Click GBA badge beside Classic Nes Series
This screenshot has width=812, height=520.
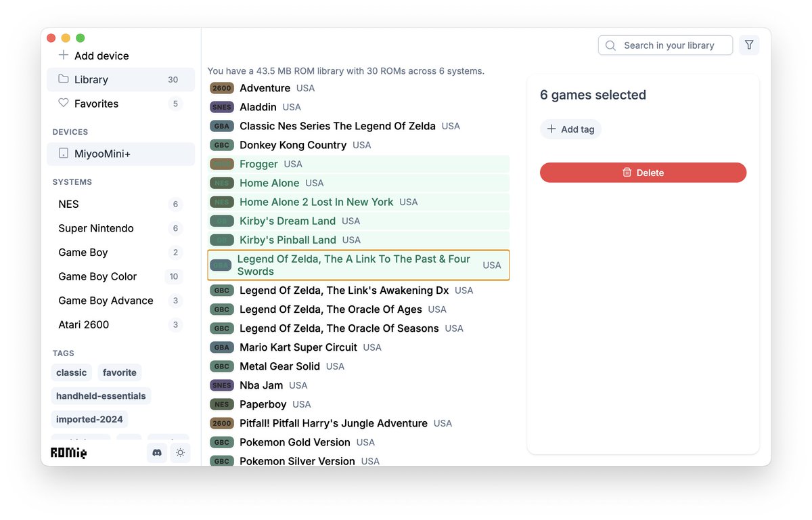222,126
